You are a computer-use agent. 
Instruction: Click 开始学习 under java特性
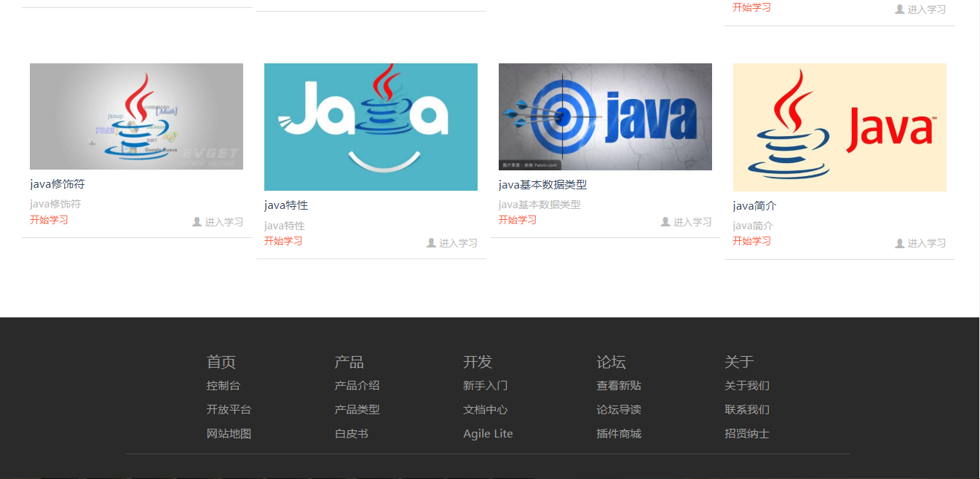(283, 241)
